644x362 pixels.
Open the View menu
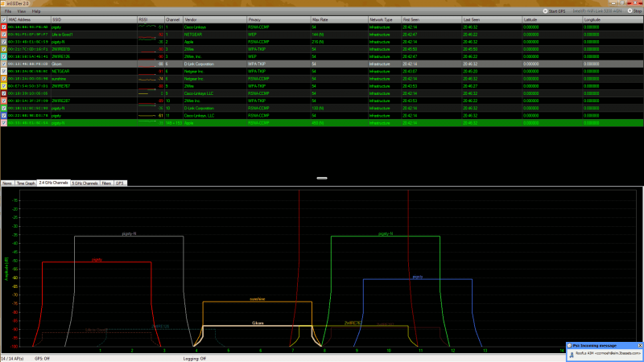pyautogui.click(x=21, y=11)
